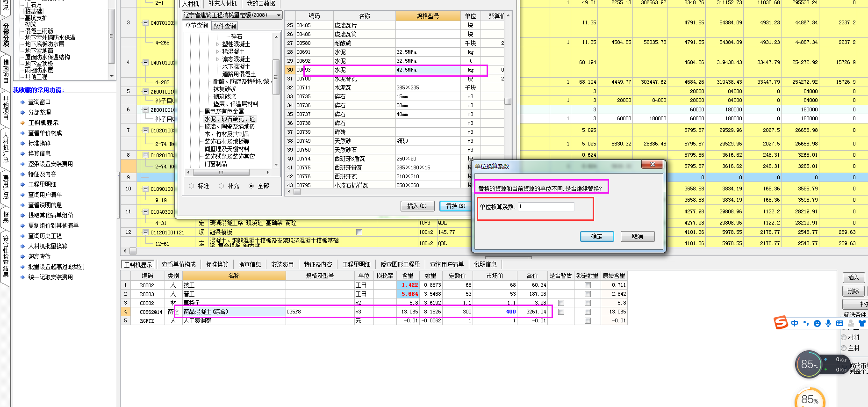Select 全部 radio button in query dialog

tap(251, 186)
